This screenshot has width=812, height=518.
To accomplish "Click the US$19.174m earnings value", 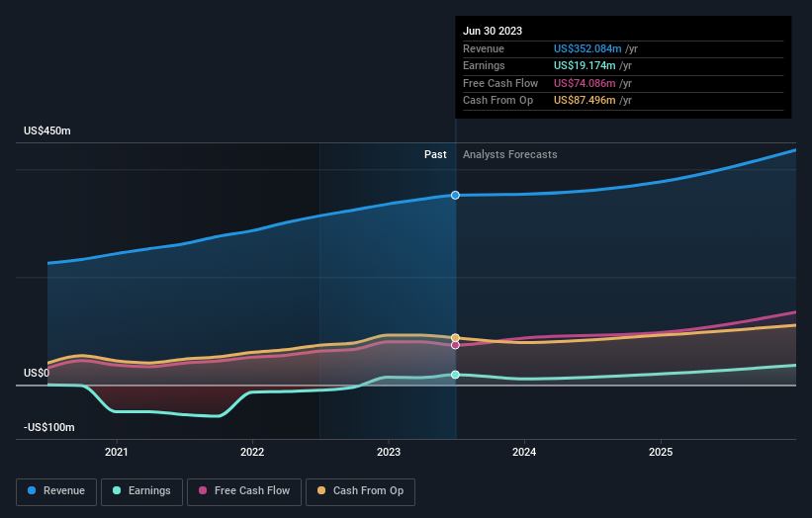I will tap(585, 65).
